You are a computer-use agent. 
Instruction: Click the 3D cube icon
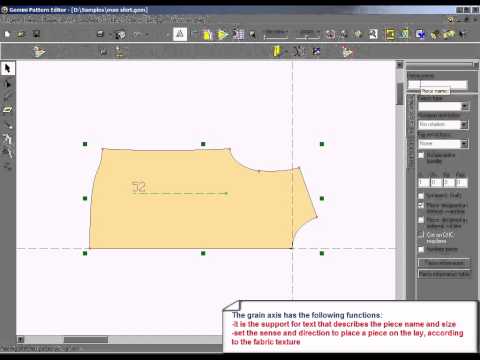(x=120, y=35)
